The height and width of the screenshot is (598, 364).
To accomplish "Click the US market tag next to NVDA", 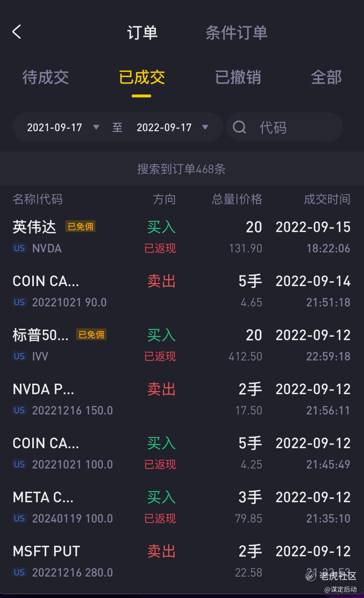I will [19, 248].
